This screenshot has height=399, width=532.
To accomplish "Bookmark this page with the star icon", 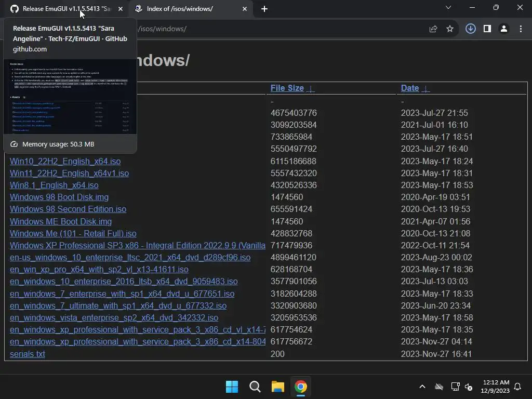I will click(450, 29).
